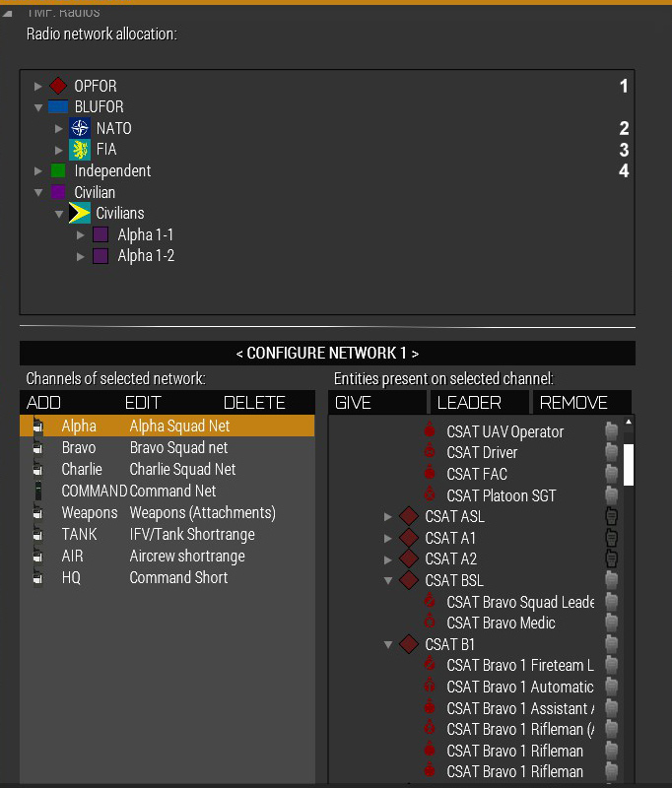Expand the CSAT A1 group
The height and width of the screenshot is (788, 672).
click(x=388, y=538)
